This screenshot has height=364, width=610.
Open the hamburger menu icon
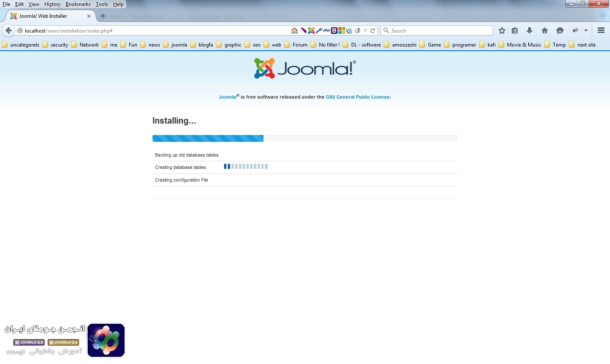click(x=601, y=30)
